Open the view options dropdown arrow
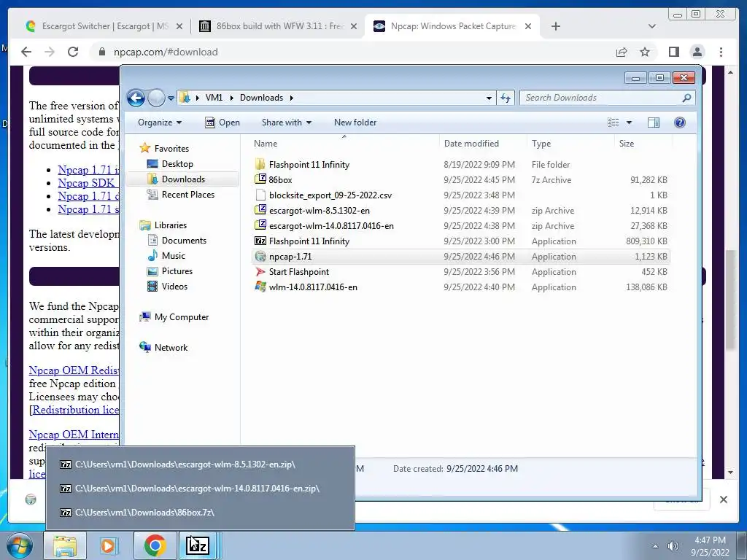 (x=629, y=122)
